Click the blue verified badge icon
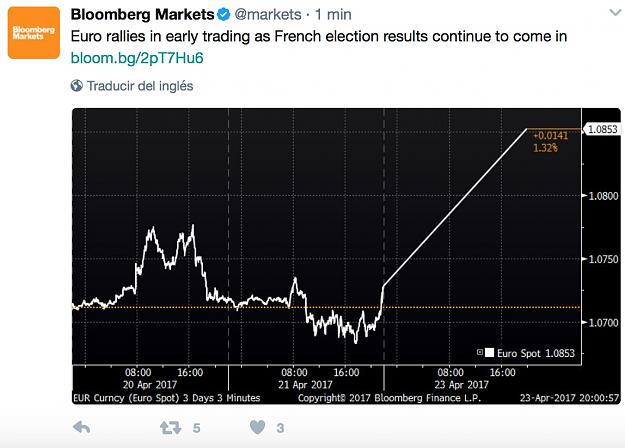Screen dimensions: 625x448 (x=224, y=15)
